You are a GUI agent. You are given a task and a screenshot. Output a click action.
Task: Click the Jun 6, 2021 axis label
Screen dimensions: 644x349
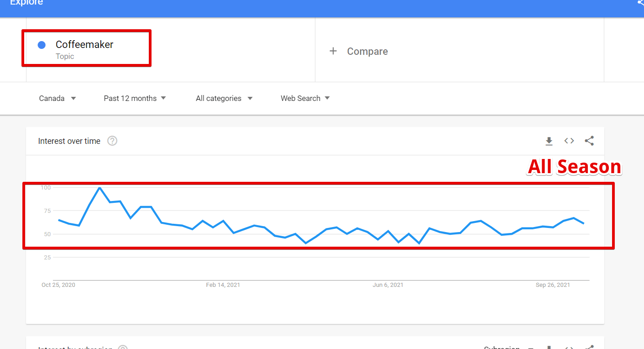coord(388,285)
